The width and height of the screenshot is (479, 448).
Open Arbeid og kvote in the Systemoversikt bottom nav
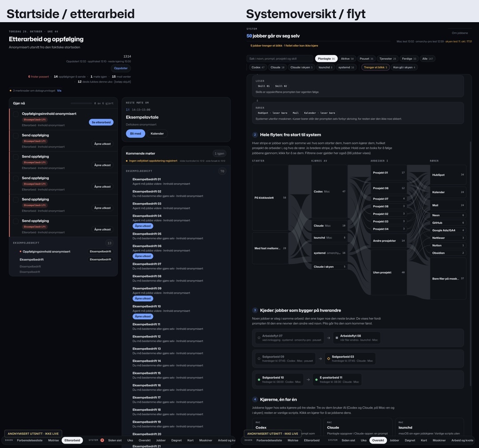(462, 440)
